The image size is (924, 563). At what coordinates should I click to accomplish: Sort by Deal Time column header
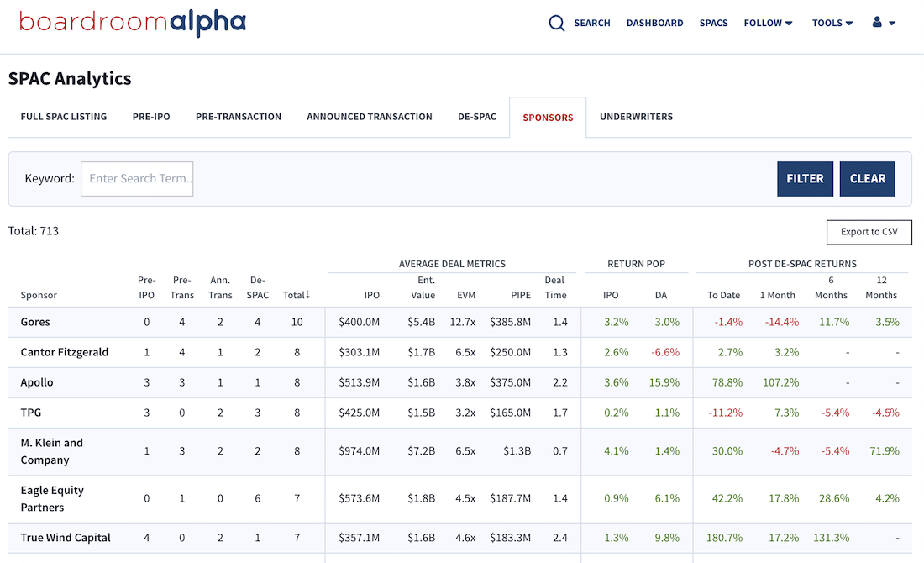coord(555,287)
